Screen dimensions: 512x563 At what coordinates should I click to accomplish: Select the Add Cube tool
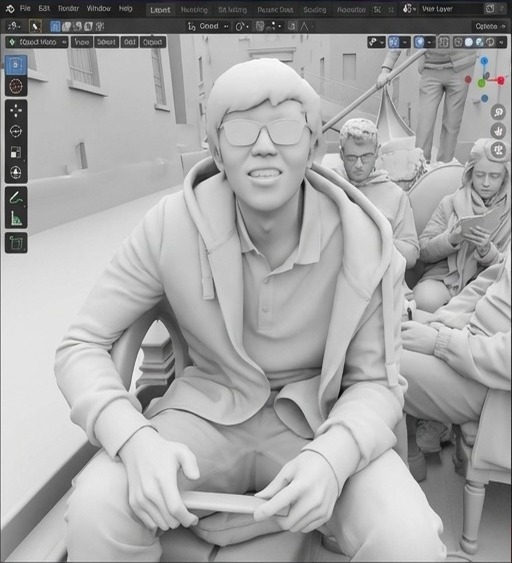(x=16, y=243)
